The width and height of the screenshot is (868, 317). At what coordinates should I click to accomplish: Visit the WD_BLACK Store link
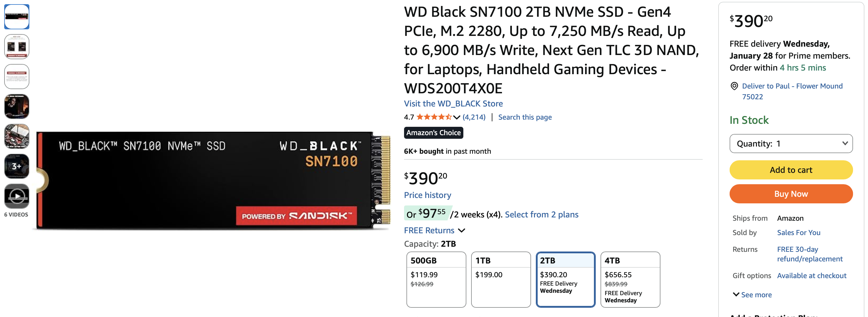[x=453, y=104]
